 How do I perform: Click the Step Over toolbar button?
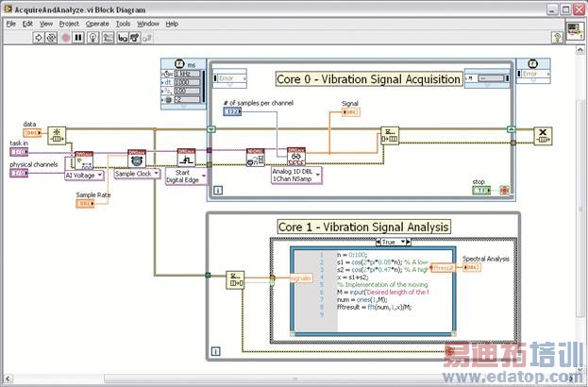[135, 38]
